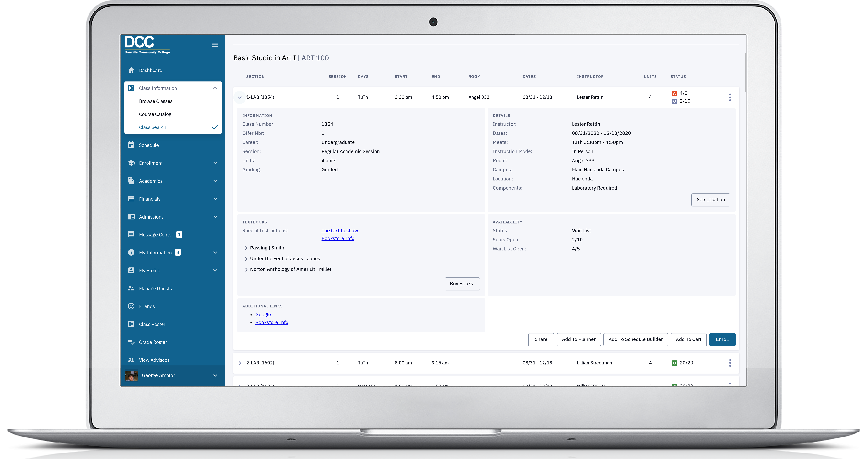Image resolution: width=868 pixels, height=459 pixels.
Task: Expand Norton Anthology of Amer Lit textbook
Action: tap(246, 269)
